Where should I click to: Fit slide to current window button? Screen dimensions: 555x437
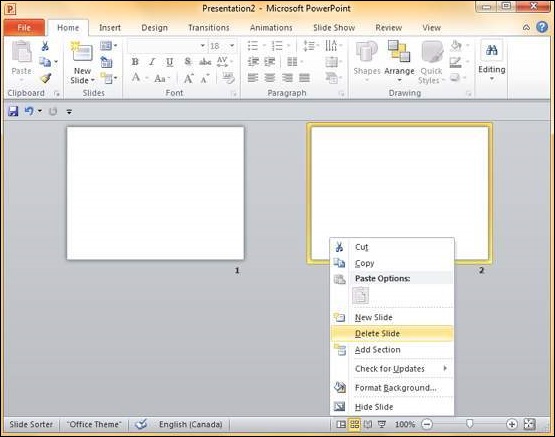[x=529, y=424]
